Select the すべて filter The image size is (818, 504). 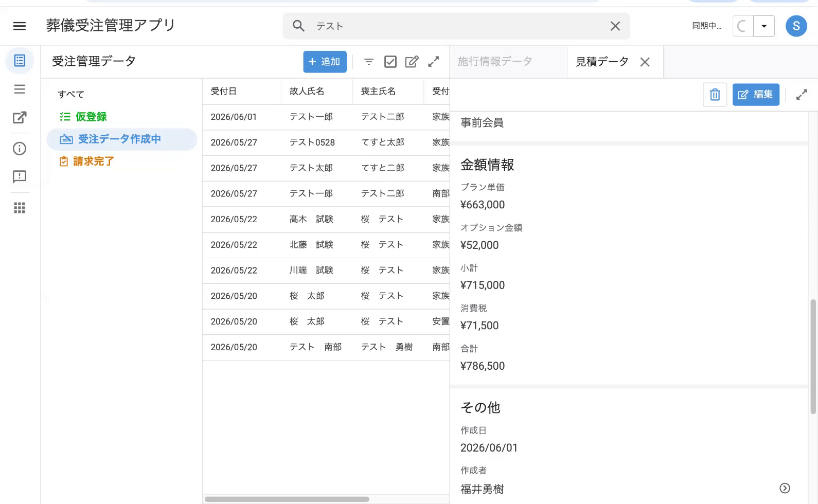(71, 94)
